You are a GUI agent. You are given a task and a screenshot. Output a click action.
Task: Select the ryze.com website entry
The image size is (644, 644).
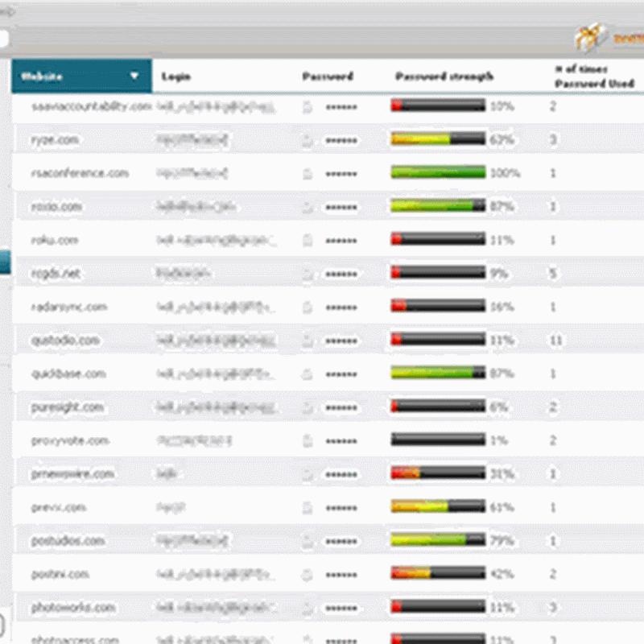(55, 140)
